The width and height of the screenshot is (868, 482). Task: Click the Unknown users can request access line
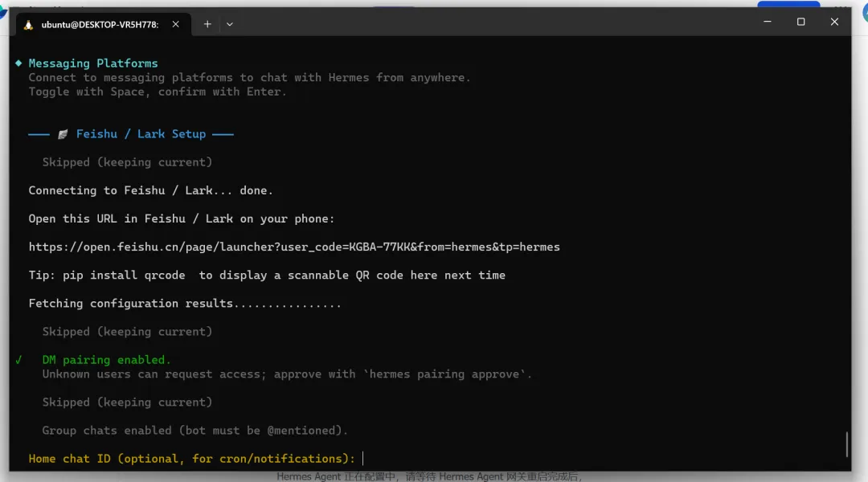pos(287,374)
